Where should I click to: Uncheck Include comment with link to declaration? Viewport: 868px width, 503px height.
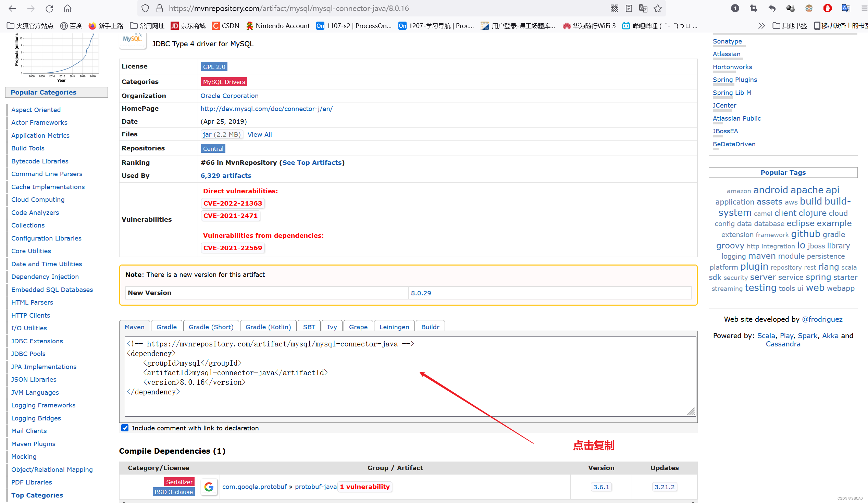(125, 428)
